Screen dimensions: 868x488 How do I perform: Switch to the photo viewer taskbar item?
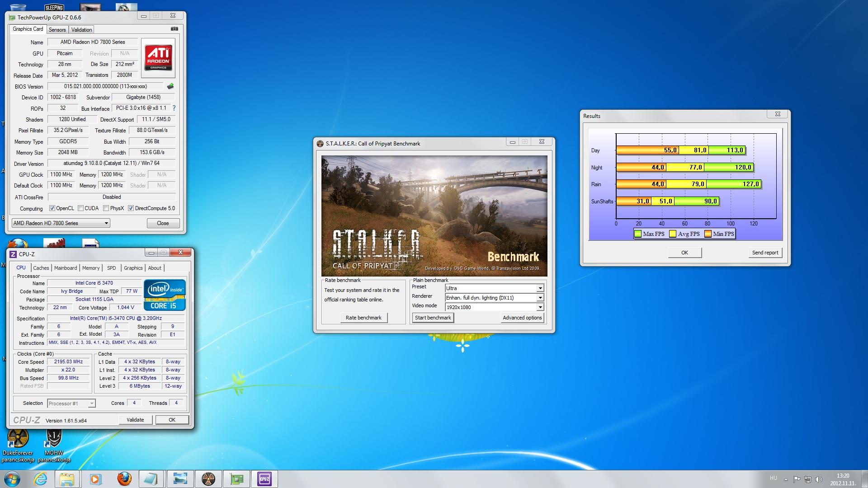coord(179,479)
